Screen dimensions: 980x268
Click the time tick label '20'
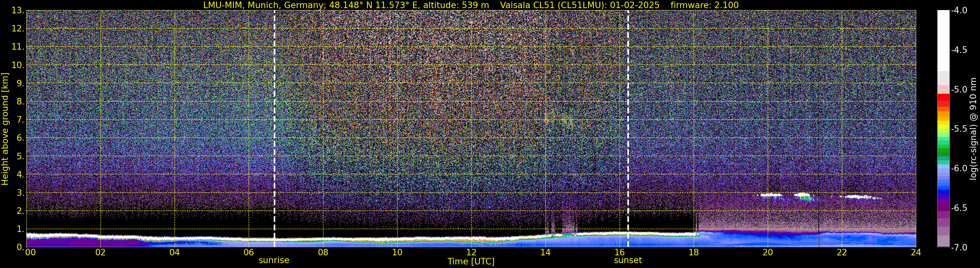tap(768, 252)
